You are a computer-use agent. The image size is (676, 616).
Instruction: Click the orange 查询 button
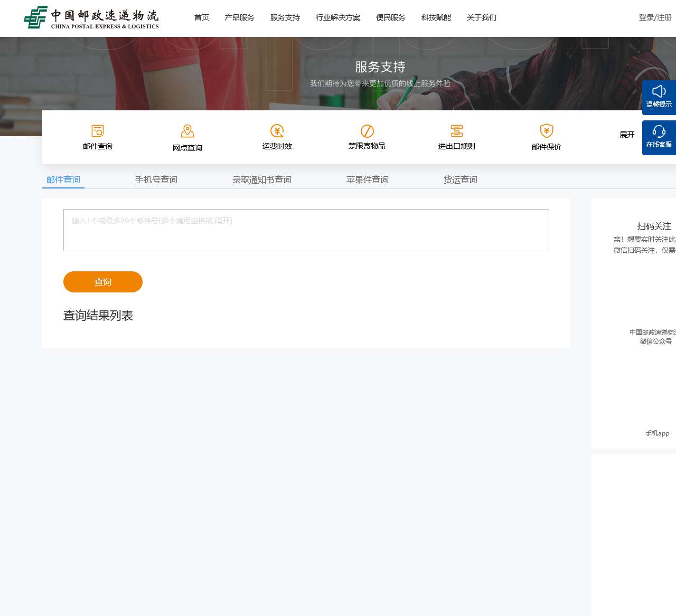pyautogui.click(x=103, y=282)
